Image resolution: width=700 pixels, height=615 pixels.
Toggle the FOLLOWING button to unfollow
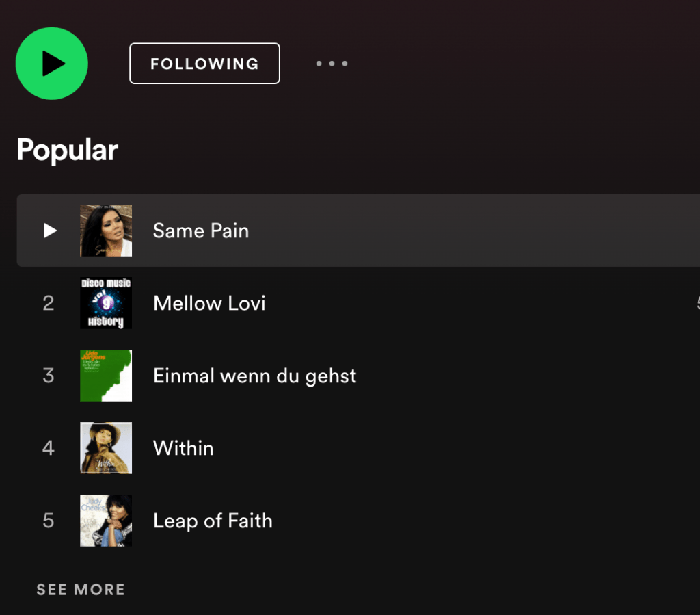tap(204, 64)
